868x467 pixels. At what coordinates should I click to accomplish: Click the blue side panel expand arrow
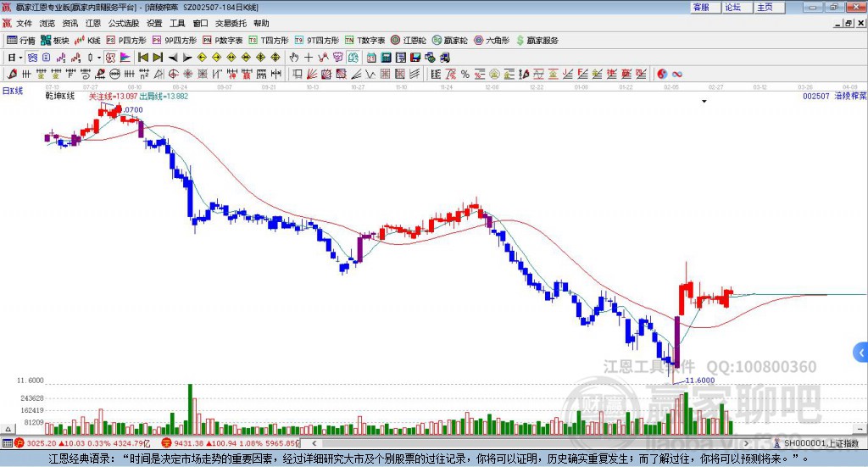pyautogui.click(x=861, y=353)
